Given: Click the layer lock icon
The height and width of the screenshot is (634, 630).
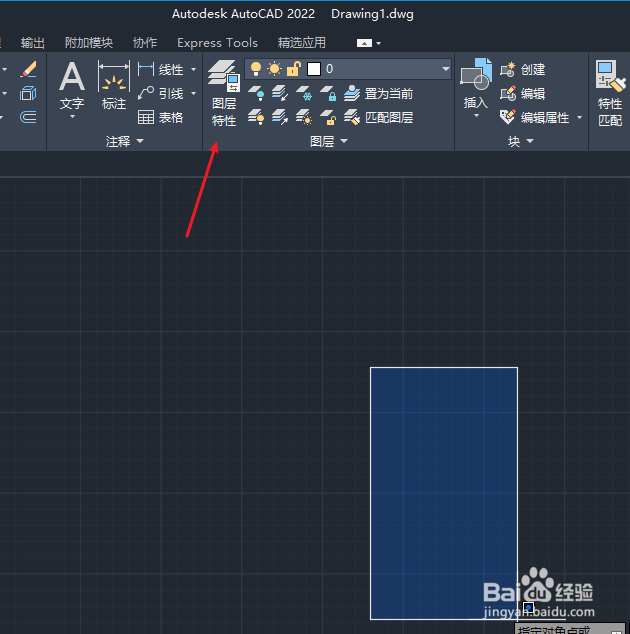Looking at the screenshot, I should pos(328,93).
